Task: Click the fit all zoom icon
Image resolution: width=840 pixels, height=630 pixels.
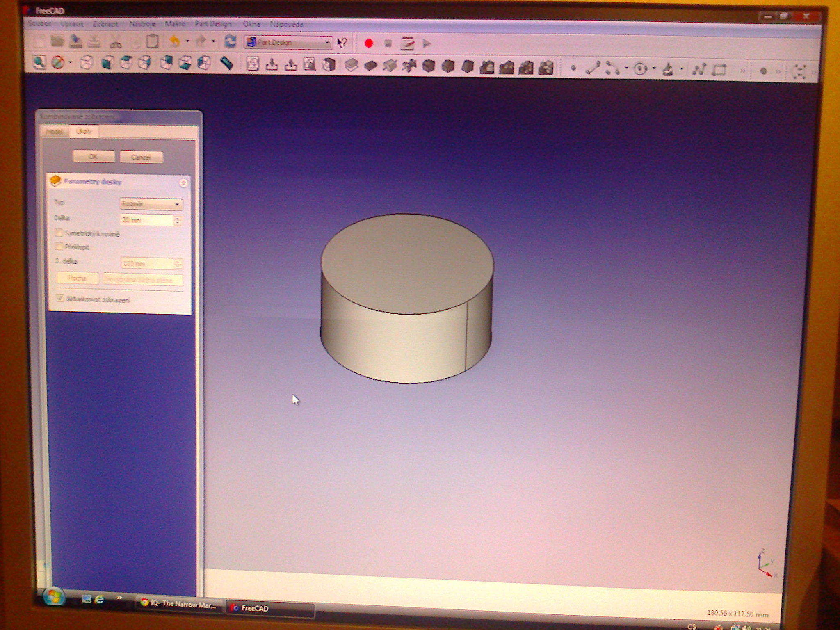Action: click(39, 62)
